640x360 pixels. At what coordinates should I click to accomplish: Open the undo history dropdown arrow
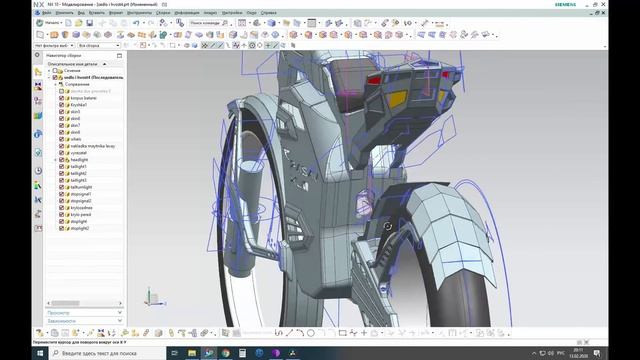[x=144, y=23]
